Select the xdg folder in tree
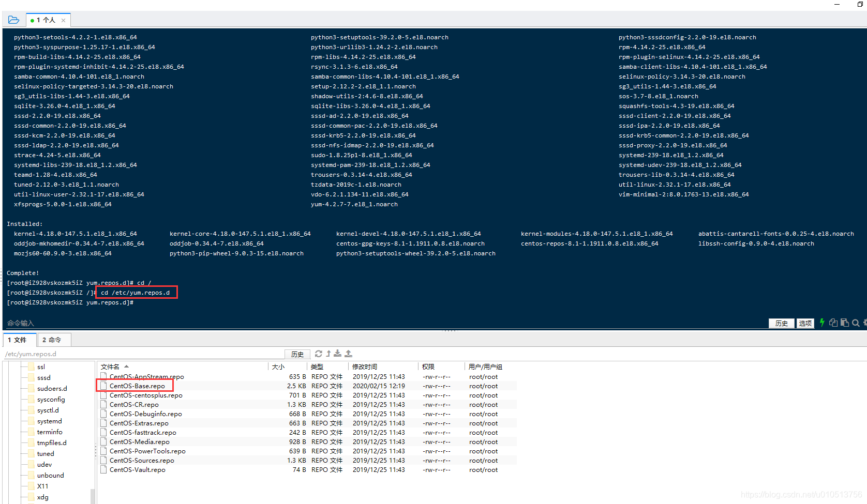Image resolution: width=867 pixels, height=504 pixels. [43, 497]
